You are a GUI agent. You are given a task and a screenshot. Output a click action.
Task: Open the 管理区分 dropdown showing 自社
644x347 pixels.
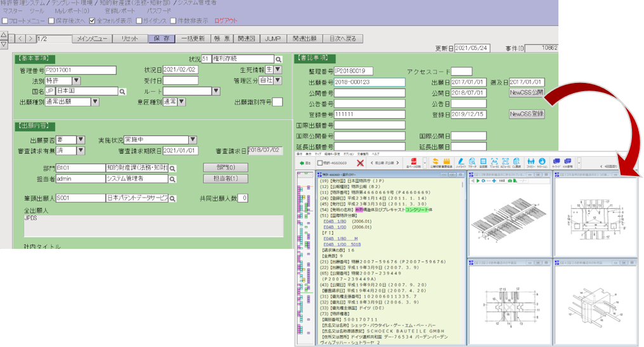pos(278,80)
